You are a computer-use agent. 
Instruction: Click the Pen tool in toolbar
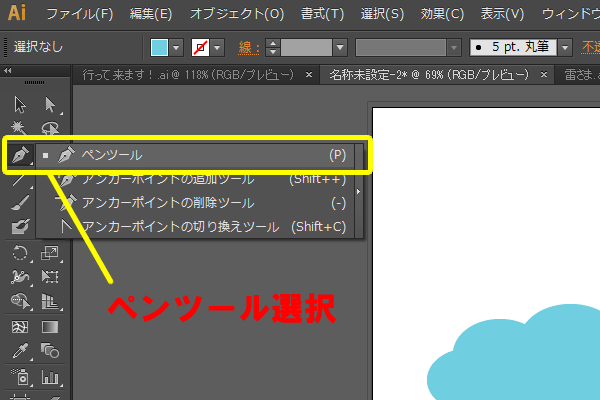coord(20,155)
